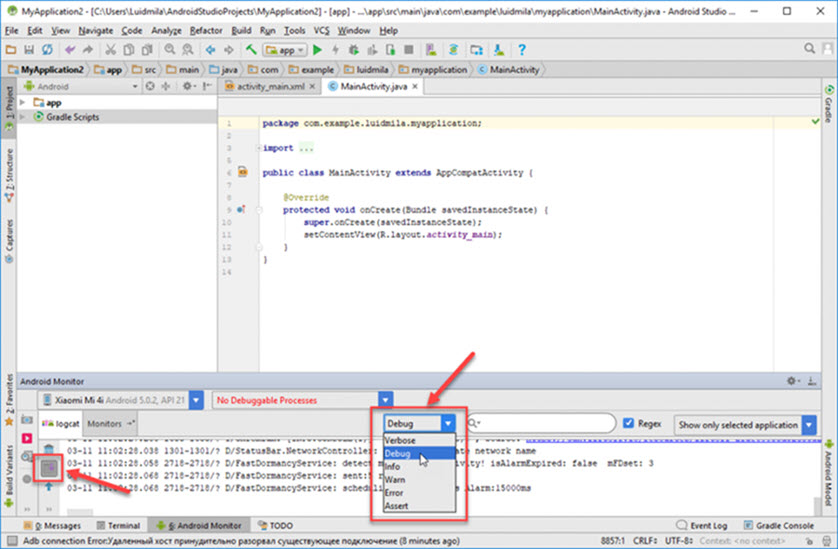Select Error log level
The width and height of the screenshot is (838, 549).
pos(419,493)
